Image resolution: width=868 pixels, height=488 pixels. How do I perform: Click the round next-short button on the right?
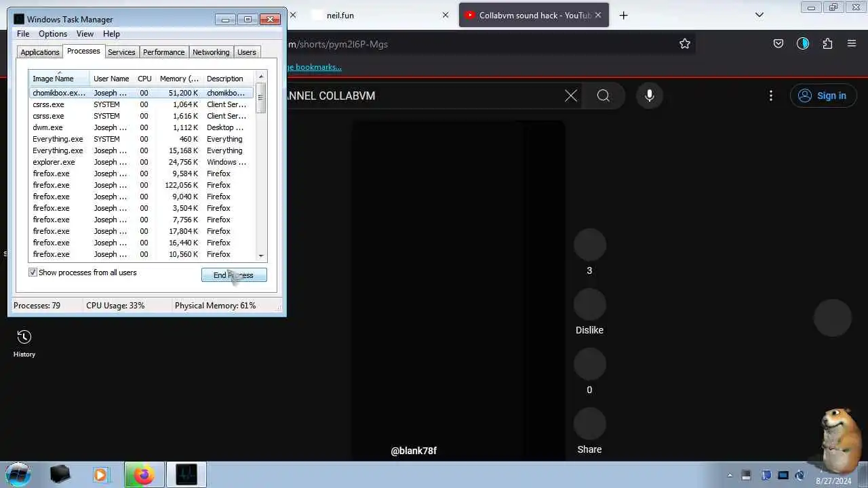tap(833, 317)
